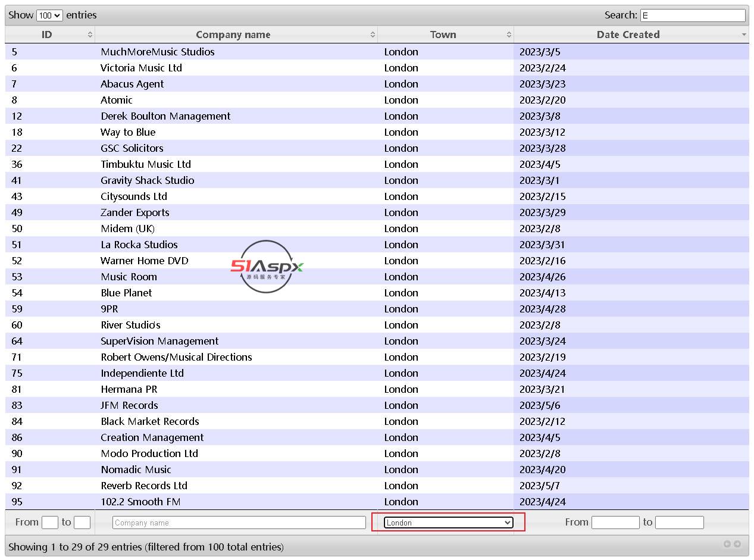This screenshot has height=560, width=754.
Task: Select the 102.2 Smooth FM cell
Action: pyautogui.click(x=140, y=502)
